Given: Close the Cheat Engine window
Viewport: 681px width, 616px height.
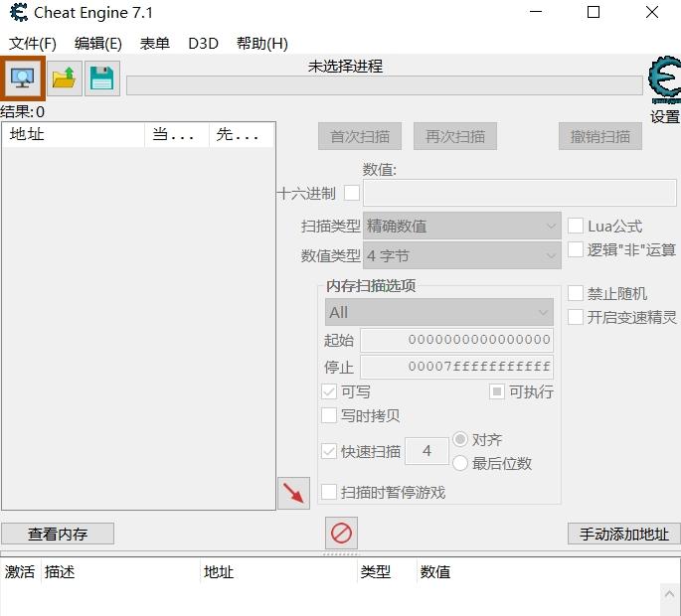Looking at the screenshot, I should [x=651, y=12].
